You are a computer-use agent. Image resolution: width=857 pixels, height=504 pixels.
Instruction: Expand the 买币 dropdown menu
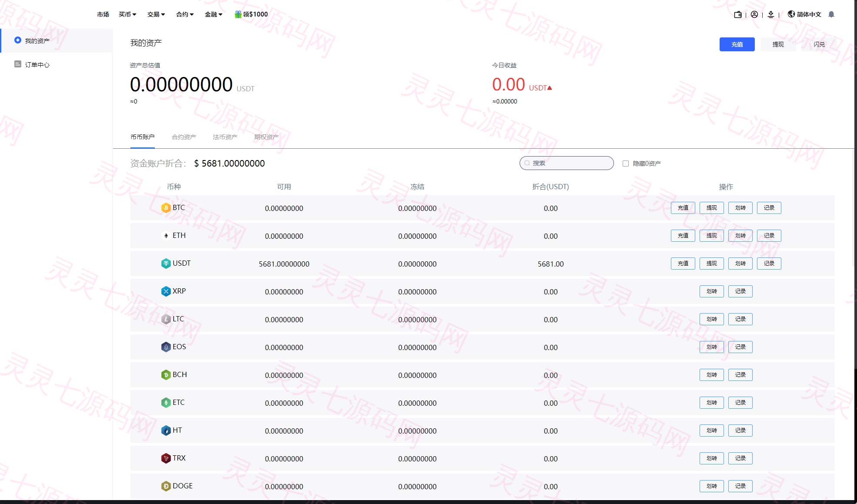click(127, 14)
